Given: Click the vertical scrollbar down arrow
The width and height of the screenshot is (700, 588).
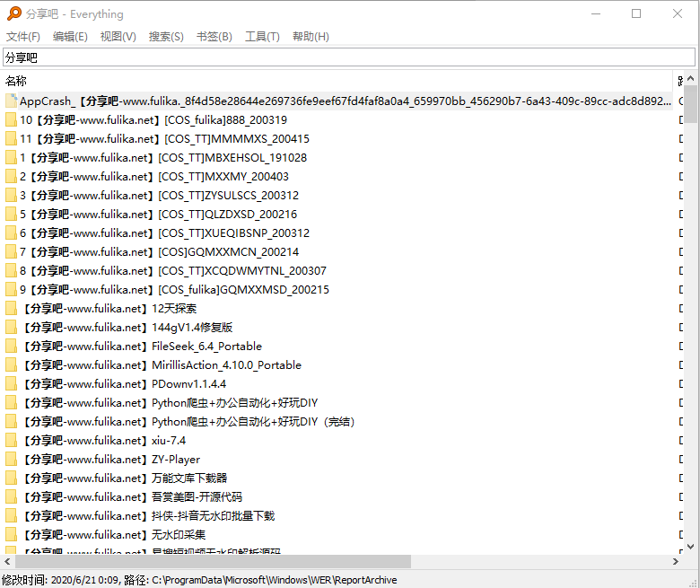Looking at the screenshot, I should pos(691,546).
